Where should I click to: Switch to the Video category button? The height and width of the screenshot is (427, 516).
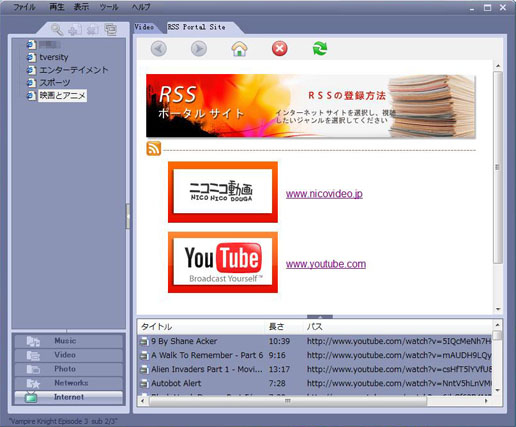coord(69,355)
